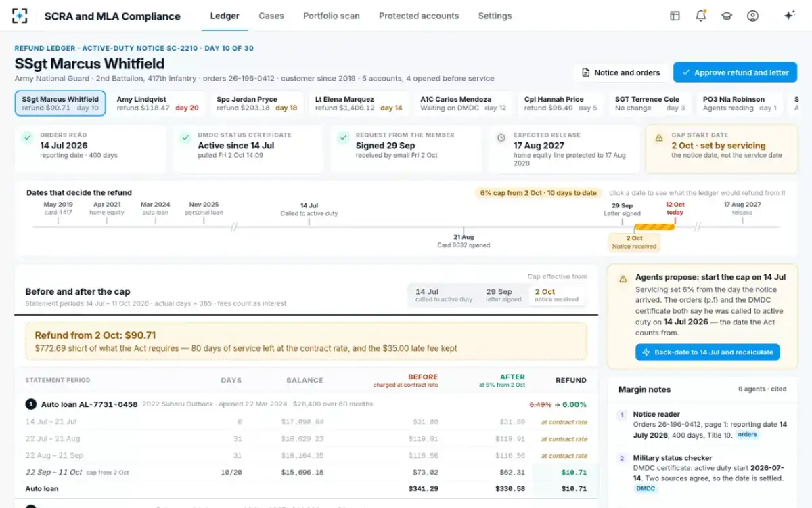Click Approve refund and letter

click(x=735, y=72)
